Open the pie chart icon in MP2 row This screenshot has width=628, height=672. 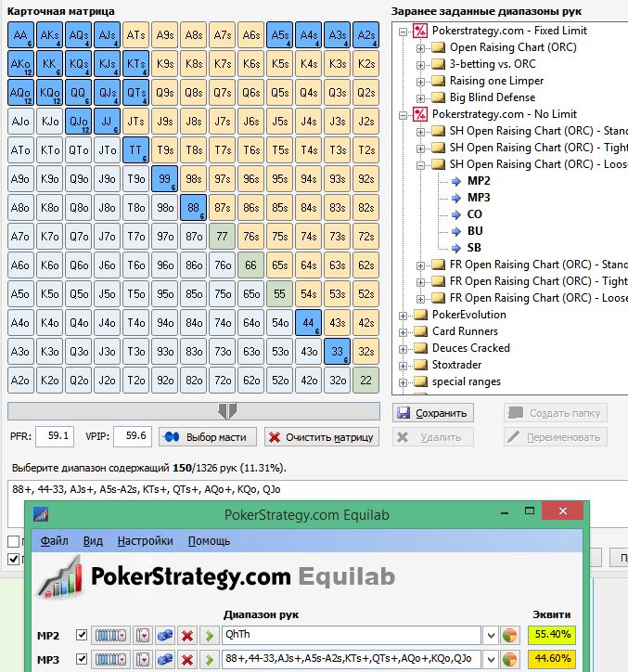point(509,636)
